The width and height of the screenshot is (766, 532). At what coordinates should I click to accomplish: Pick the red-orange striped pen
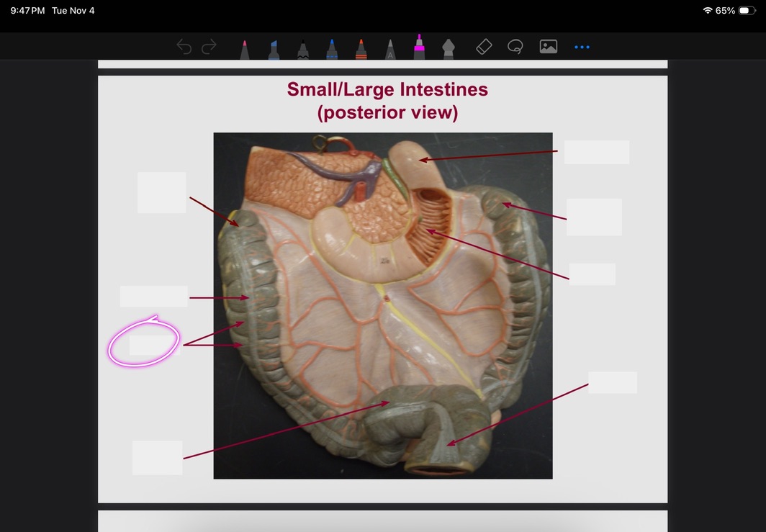point(361,49)
